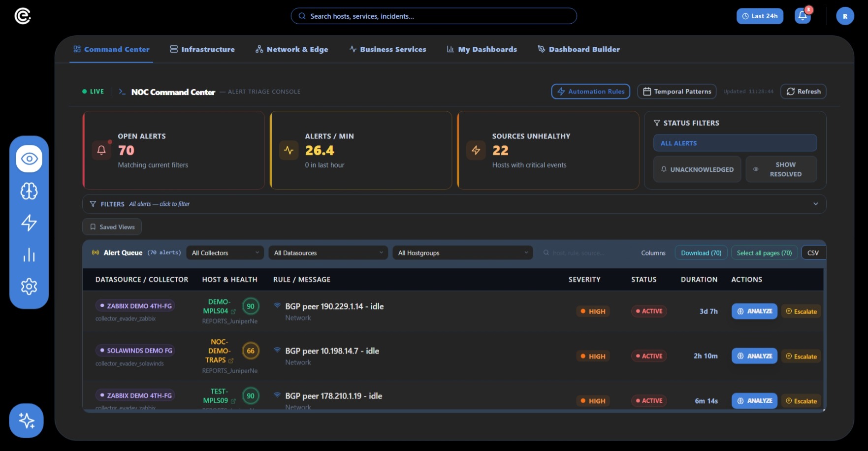868x451 pixels.
Task: Click the Severity column header
Action: pyautogui.click(x=584, y=279)
